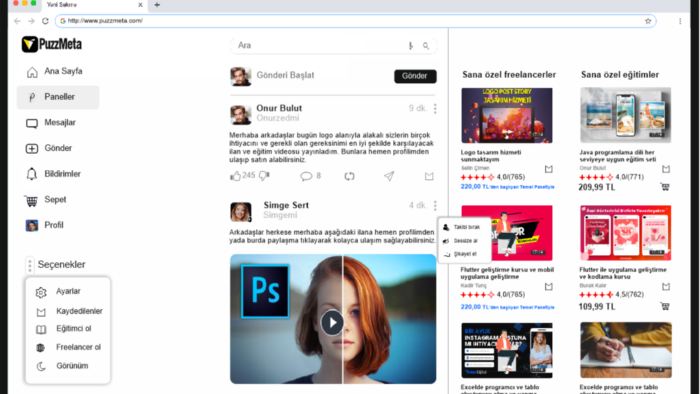Open a new browser tab
The width and height of the screenshot is (700, 394).
pos(157,5)
